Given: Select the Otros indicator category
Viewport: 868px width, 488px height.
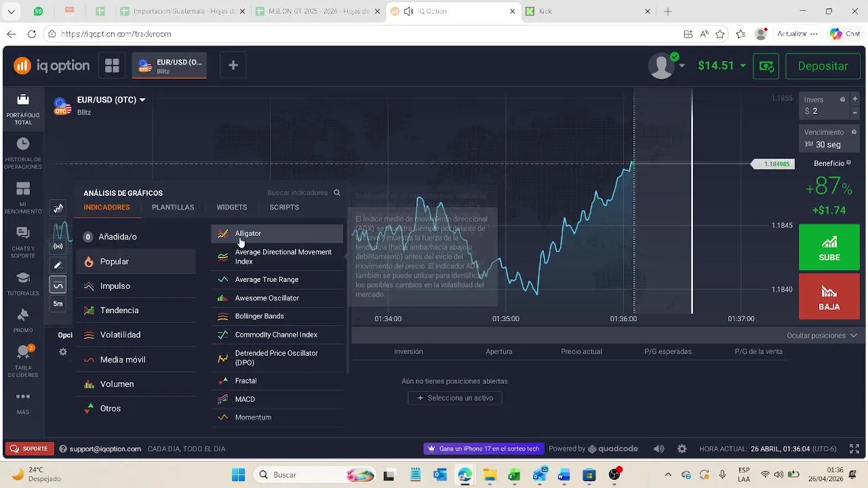Looking at the screenshot, I should (136, 409).
